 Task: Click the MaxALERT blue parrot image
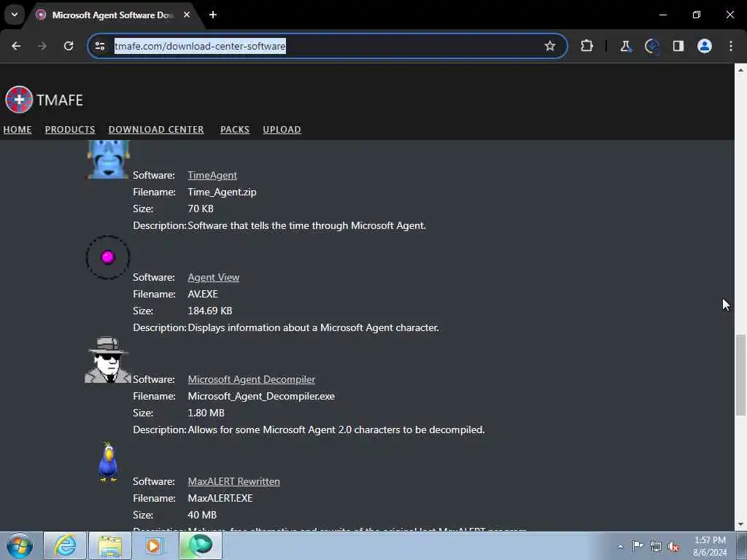[x=108, y=462]
